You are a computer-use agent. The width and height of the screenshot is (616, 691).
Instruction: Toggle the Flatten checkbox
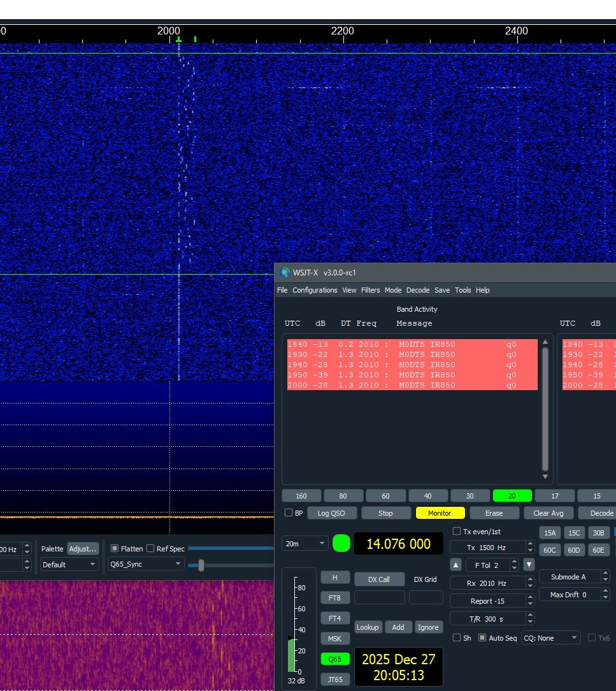pyautogui.click(x=115, y=548)
